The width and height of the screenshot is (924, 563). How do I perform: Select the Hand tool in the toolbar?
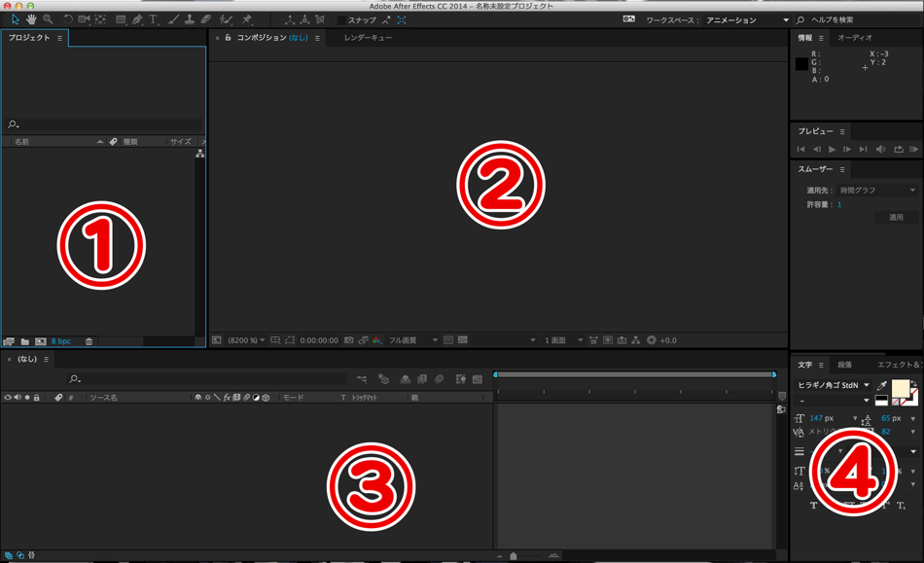[x=31, y=19]
